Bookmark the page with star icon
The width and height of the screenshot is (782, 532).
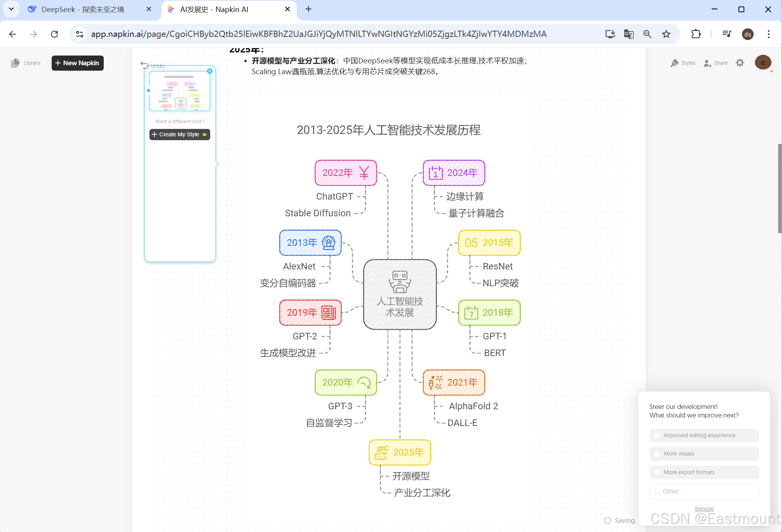point(666,34)
